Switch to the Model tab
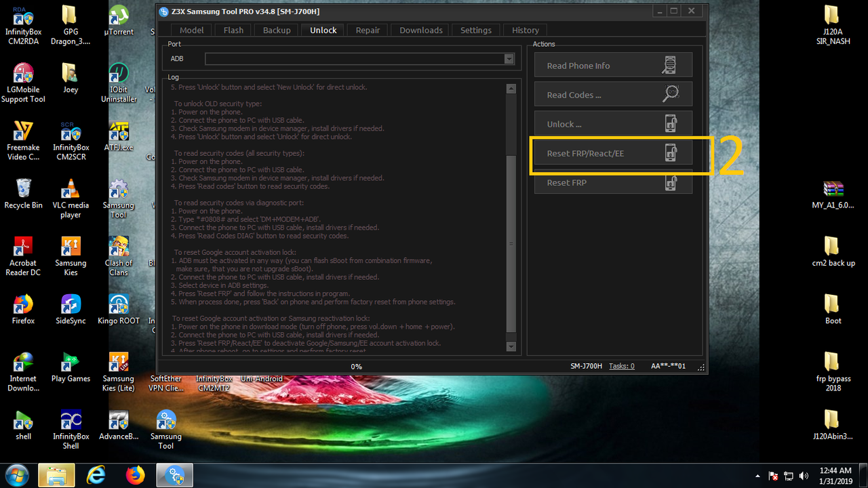 (x=191, y=30)
